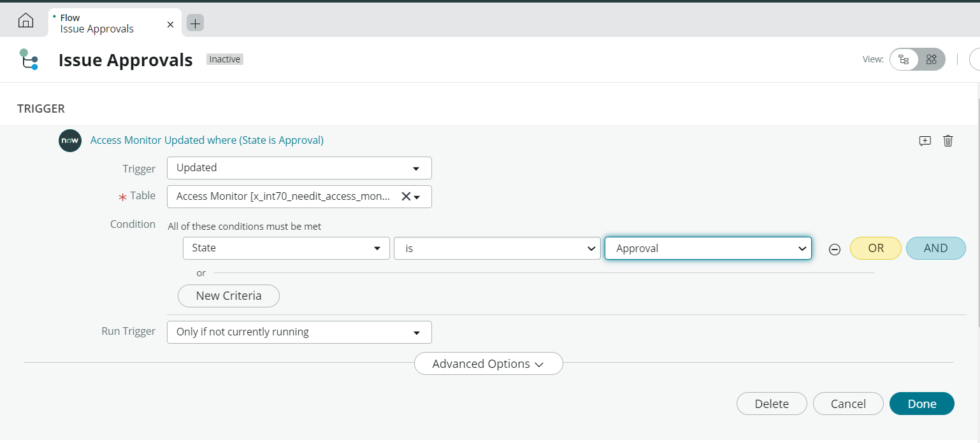Click the New Criteria button

(228, 295)
